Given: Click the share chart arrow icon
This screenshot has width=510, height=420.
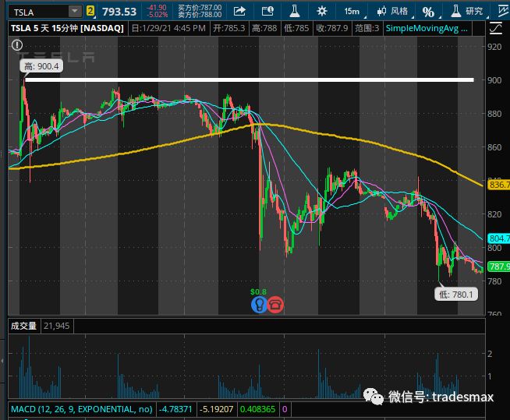Looking at the screenshot, I should pyautogui.click(x=239, y=12).
